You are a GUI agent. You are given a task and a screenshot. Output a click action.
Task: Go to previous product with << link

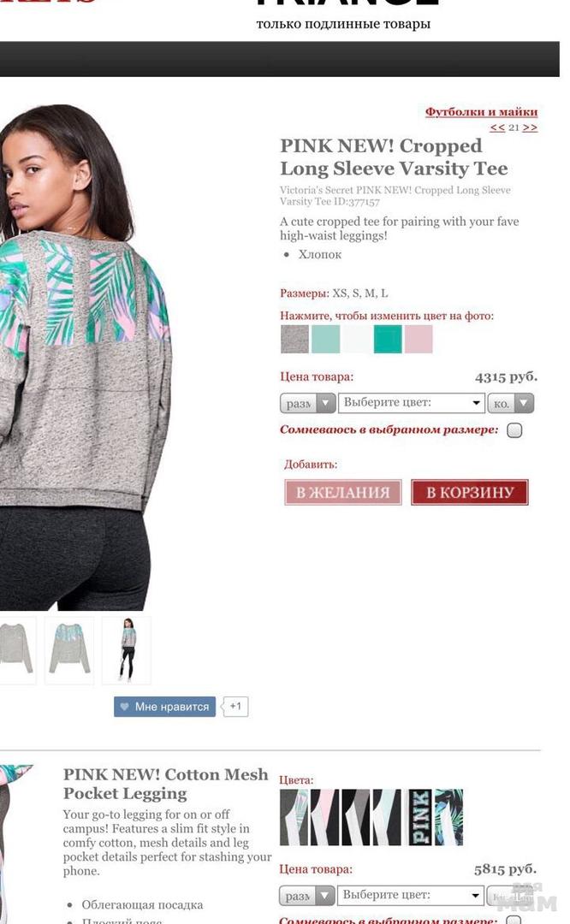click(497, 127)
